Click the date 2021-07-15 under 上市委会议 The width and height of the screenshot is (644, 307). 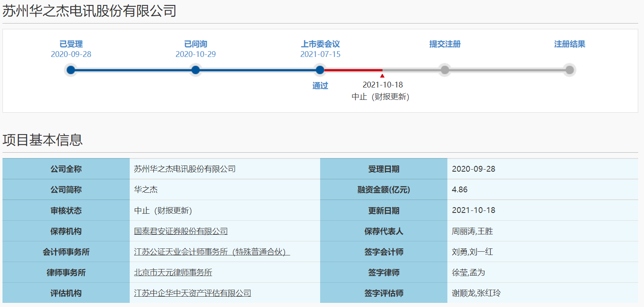coord(321,54)
